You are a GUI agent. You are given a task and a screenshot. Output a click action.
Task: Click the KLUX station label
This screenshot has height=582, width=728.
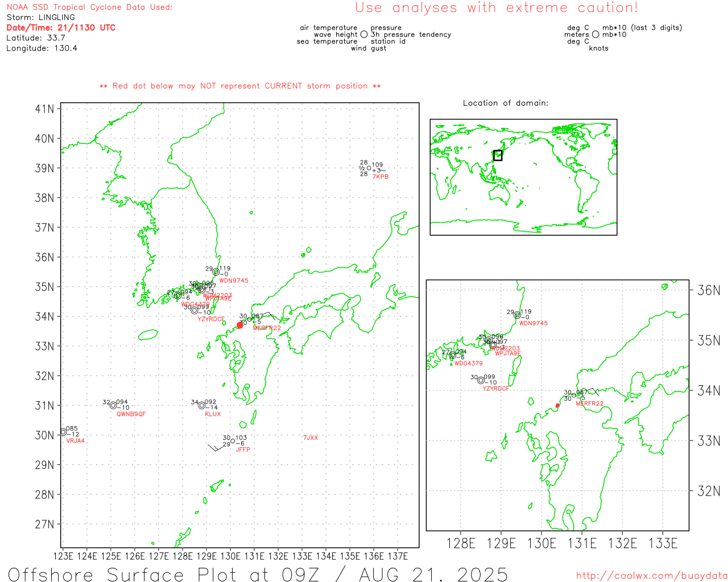click(x=213, y=414)
